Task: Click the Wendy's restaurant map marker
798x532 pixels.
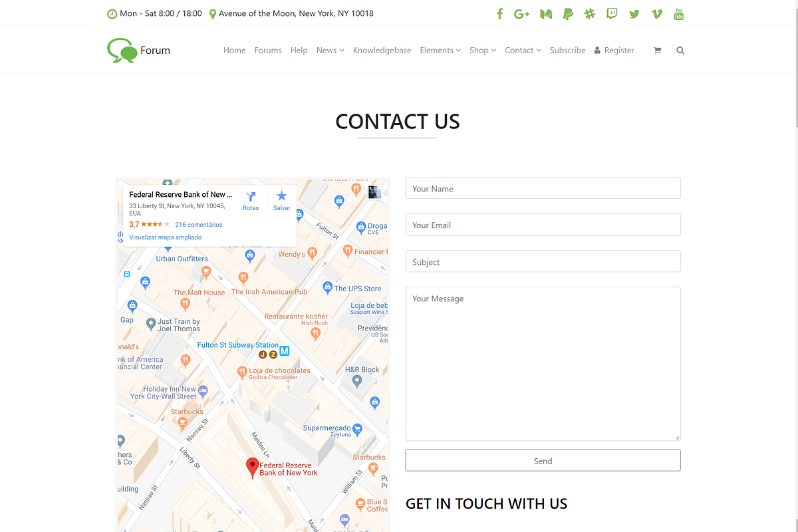Action: click(313, 253)
